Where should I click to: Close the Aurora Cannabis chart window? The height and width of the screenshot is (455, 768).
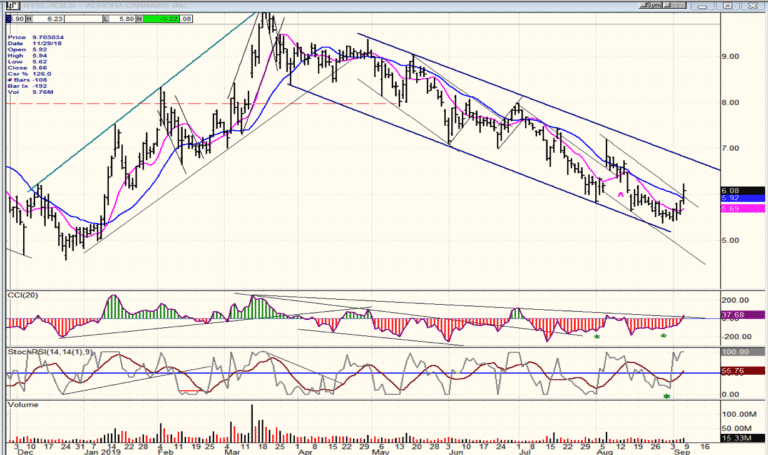pos(753,5)
